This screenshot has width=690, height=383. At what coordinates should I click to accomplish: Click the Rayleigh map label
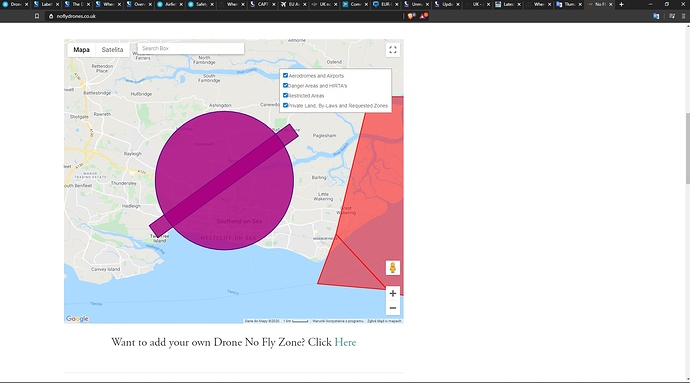point(133,154)
